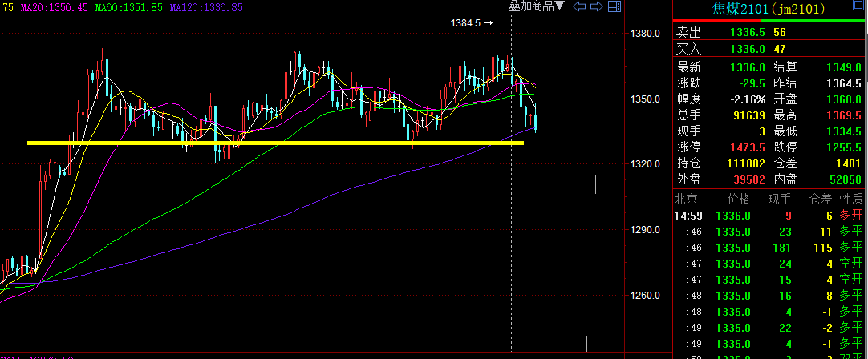Click the 1320.0 price axis label
The image size is (868, 359).
point(645,164)
